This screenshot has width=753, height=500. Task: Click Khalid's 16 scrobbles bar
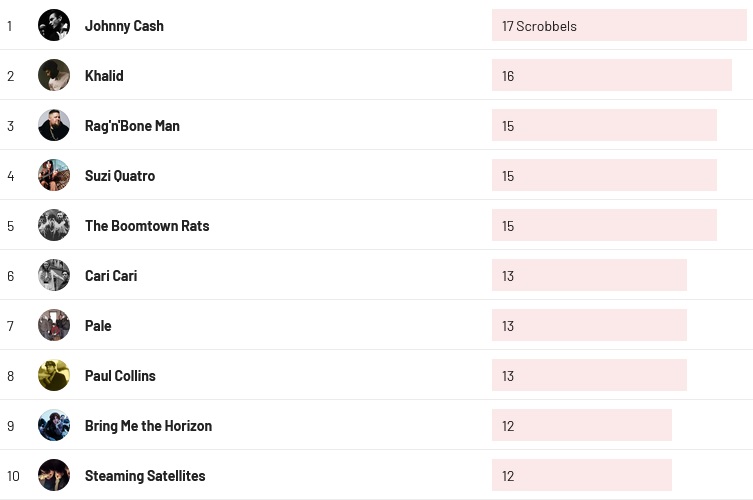click(x=611, y=76)
